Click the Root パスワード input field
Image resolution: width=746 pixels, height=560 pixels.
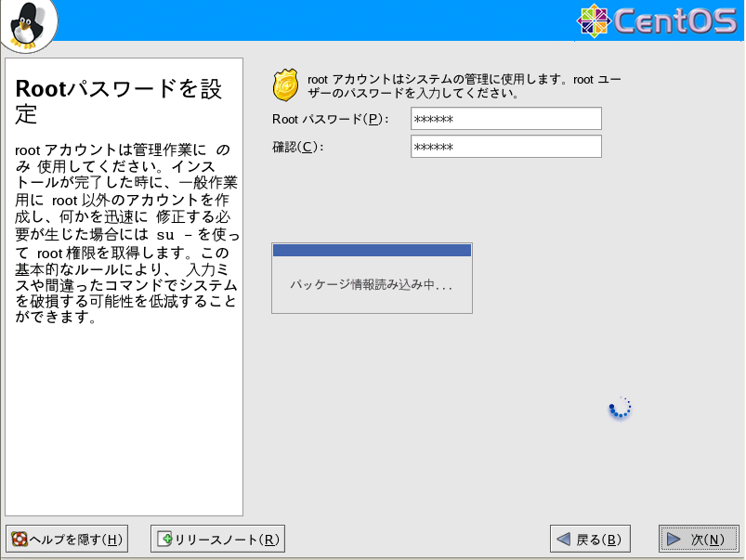click(x=506, y=119)
